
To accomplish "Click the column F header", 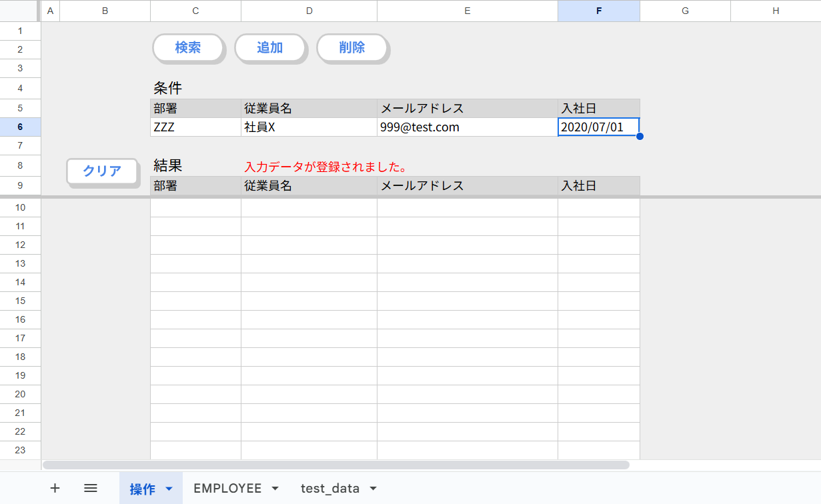I will (598, 11).
